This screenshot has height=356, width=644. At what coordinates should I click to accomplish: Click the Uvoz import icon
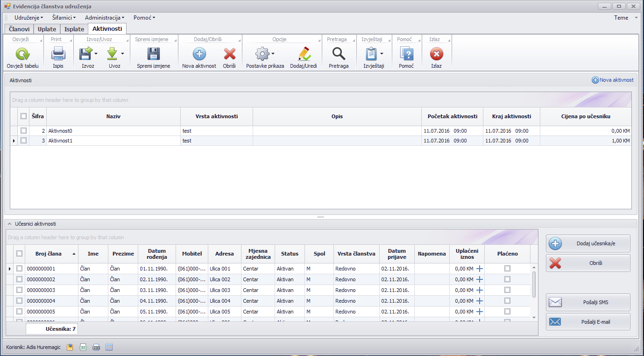pyautogui.click(x=112, y=54)
